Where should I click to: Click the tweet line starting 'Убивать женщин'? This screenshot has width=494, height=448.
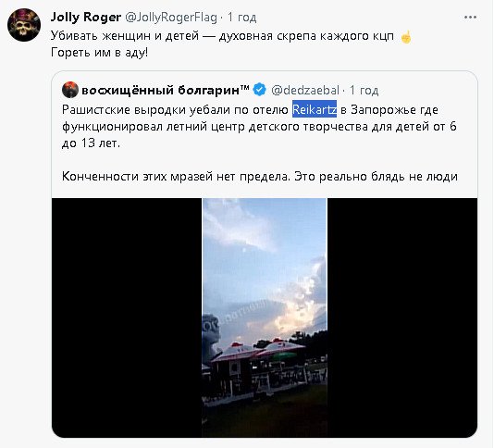[222, 36]
